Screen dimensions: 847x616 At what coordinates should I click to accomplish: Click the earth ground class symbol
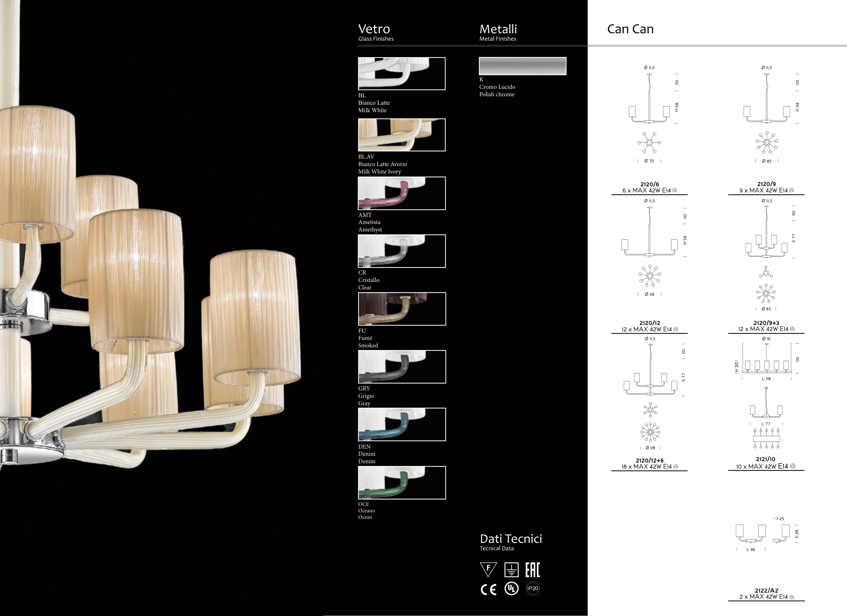(511, 570)
